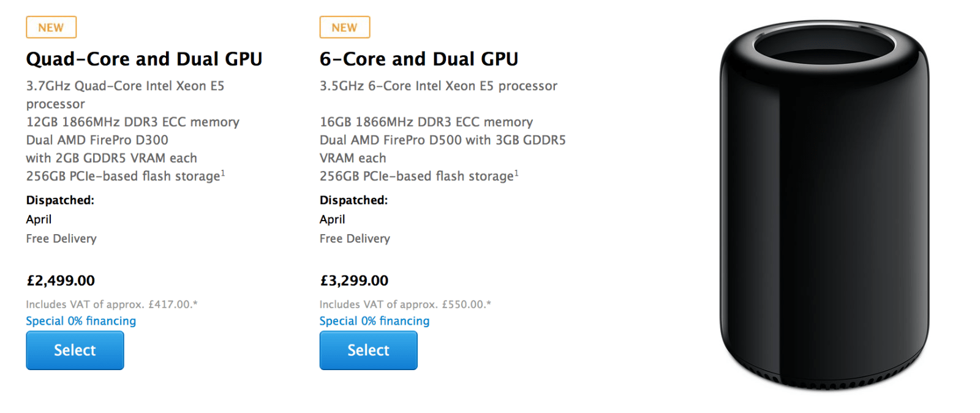980x413 pixels.
Task: Click the VAT note mentioning £550.00
Action: 405,305
